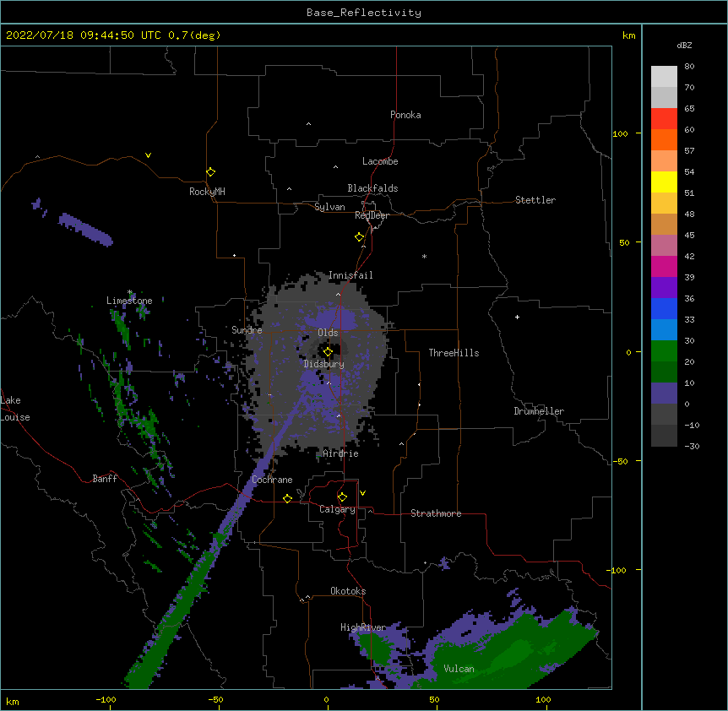Click the 100 tick label on right axis
Viewport: 728px width, 711px height.
[620, 134]
